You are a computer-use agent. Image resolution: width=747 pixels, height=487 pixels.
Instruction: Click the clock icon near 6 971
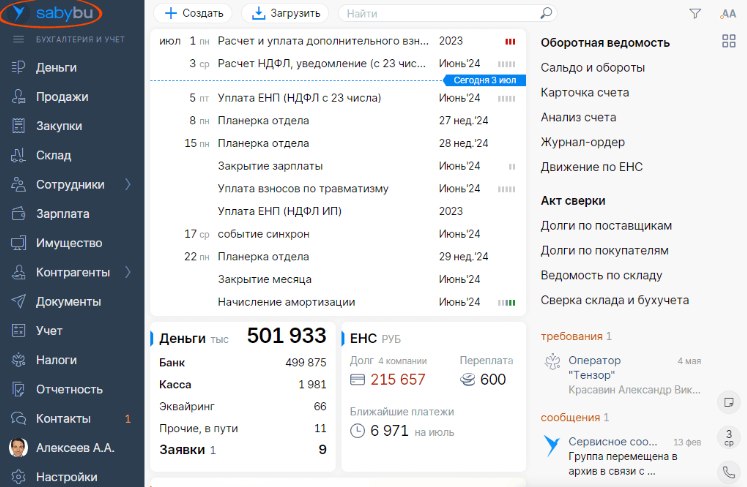(357, 431)
